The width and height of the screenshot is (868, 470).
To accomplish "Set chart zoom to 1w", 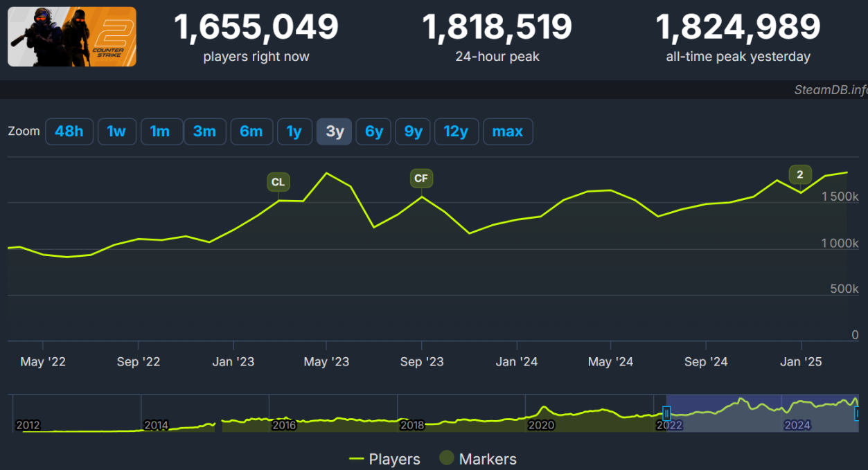I will pyautogui.click(x=116, y=132).
